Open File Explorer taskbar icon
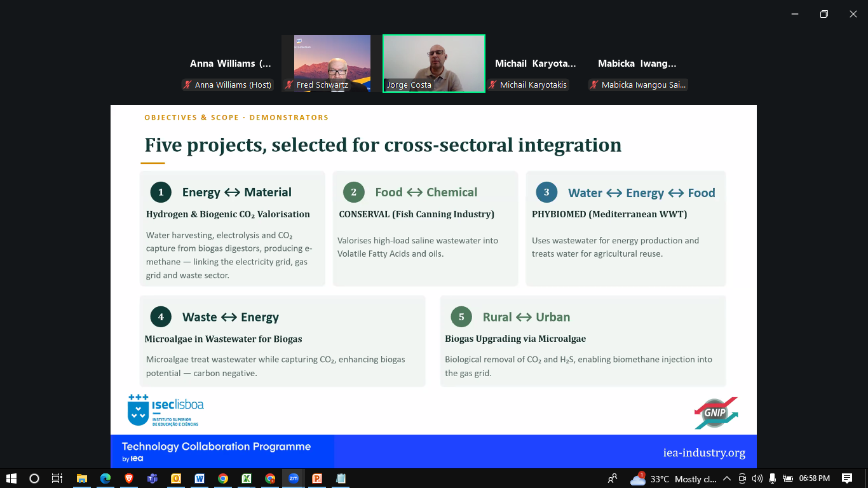The height and width of the screenshot is (488, 868). pyautogui.click(x=82, y=478)
